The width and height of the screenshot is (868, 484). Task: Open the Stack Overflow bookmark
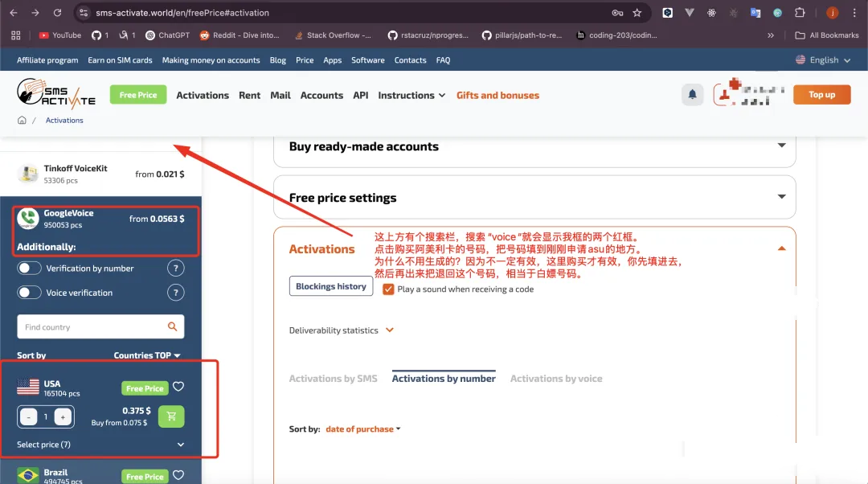tap(332, 35)
